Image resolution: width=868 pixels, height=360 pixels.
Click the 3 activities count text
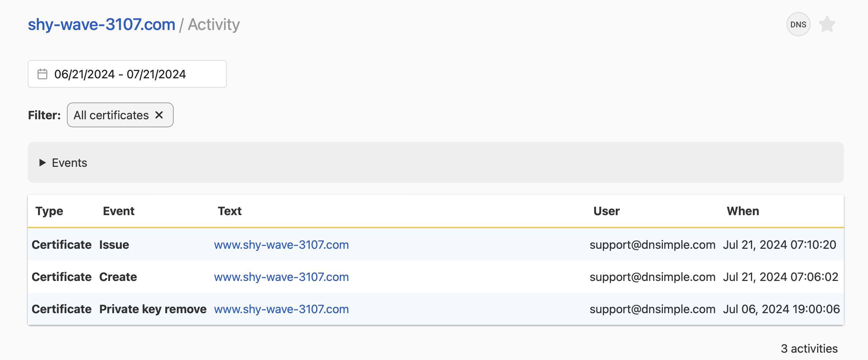[809, 349]
